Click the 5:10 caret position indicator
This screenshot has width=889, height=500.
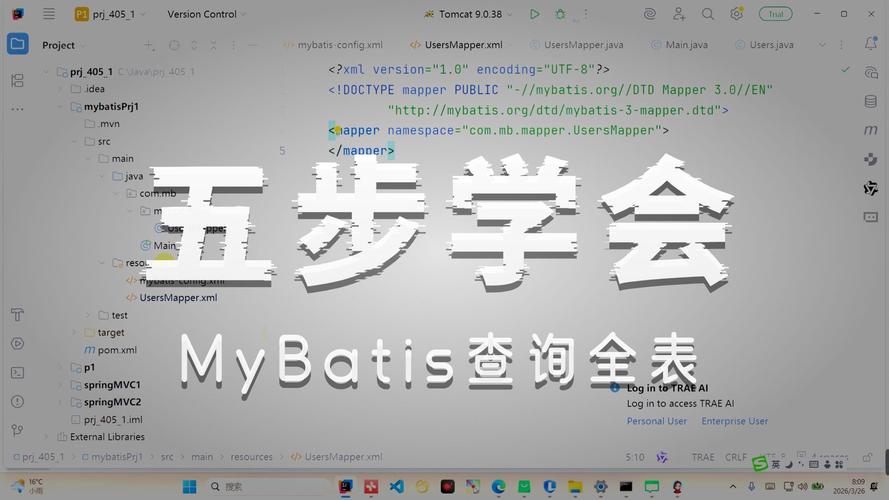click(x=634, y=457)
